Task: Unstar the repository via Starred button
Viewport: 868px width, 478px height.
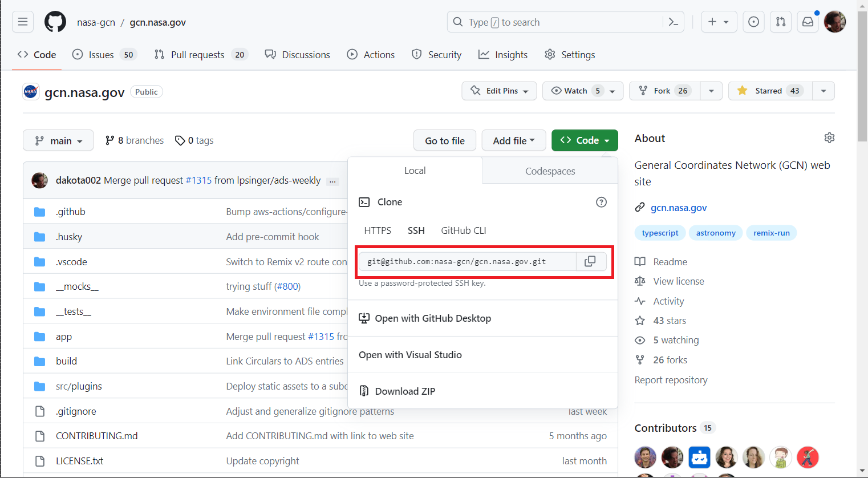Action: click(x=770, y=91)
